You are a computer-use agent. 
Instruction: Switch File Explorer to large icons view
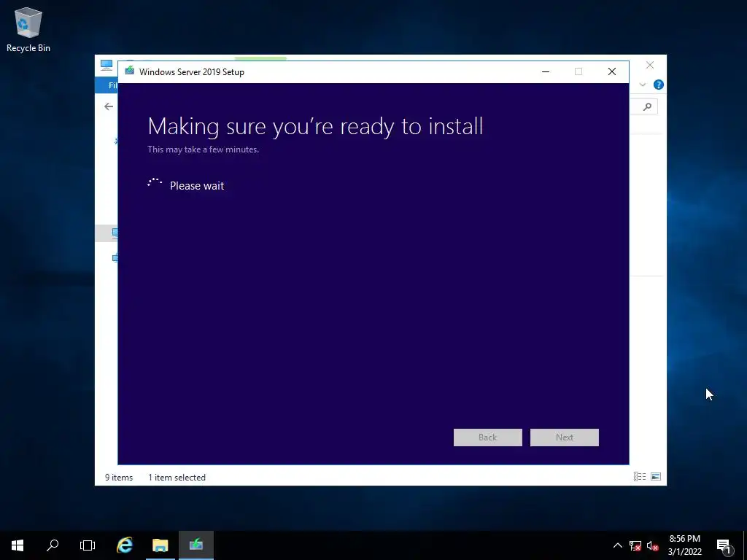(656, 477)
